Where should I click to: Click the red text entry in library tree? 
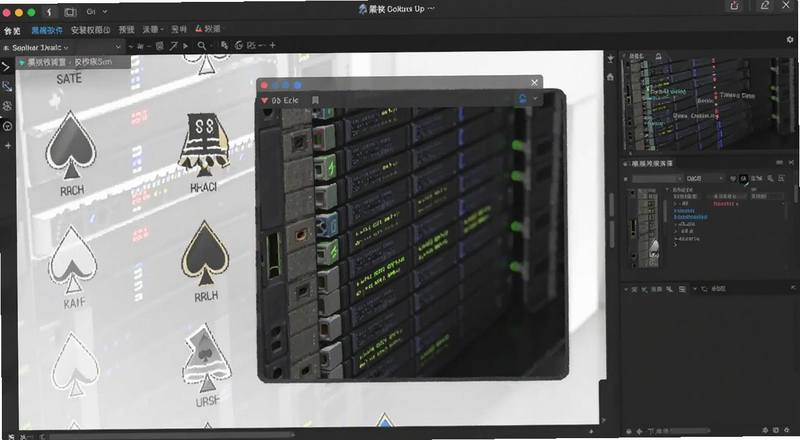(726, 204)
